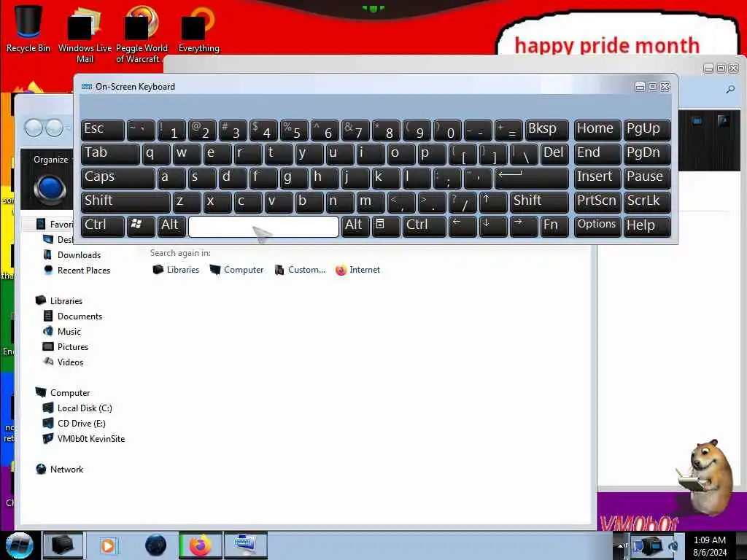This screenshot has height=560, width=747.
Task: Search again on the Internet
Action: tap(357, 270)
